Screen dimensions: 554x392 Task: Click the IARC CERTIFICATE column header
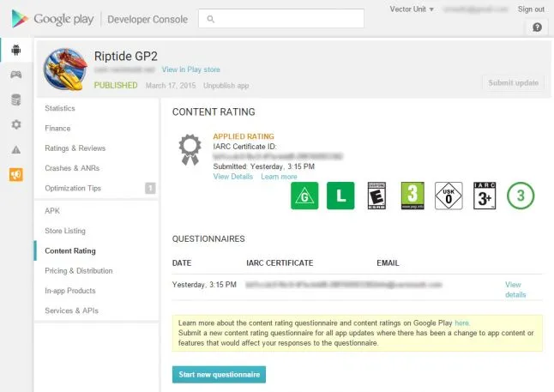(x=280, y=263)
